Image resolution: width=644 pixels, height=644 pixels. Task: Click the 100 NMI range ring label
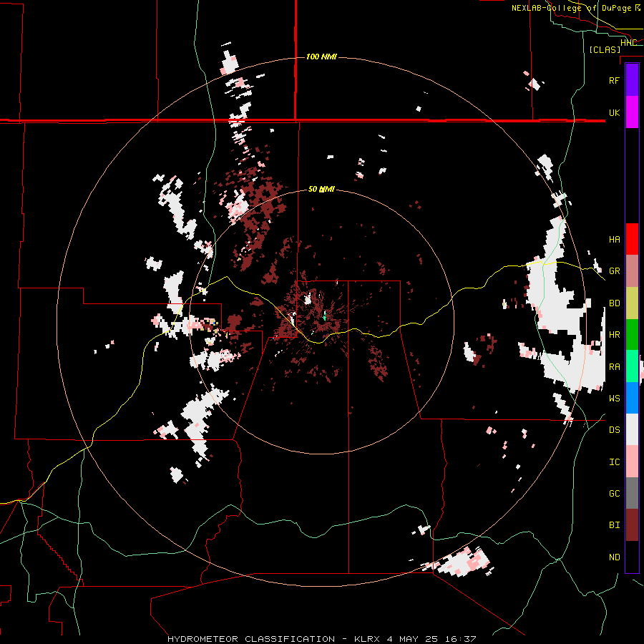click(321, 57)
